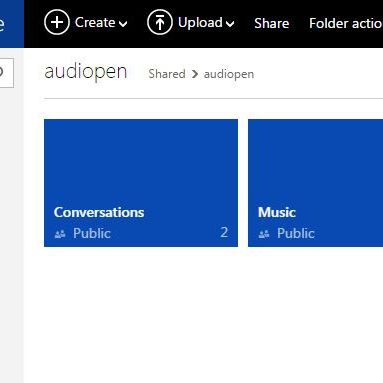This screenshot has height=383, width=383.
Task: Click the blue logo tile in header
Action: click(x=12, y=24)
